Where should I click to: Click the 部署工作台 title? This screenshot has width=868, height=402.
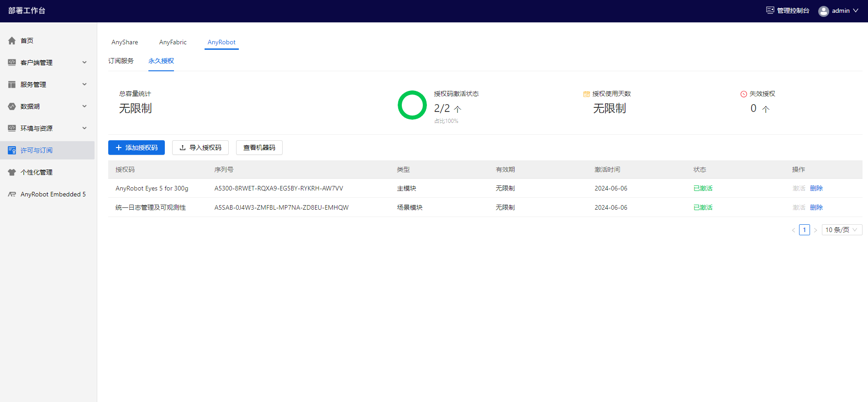(x=27, y=11)
